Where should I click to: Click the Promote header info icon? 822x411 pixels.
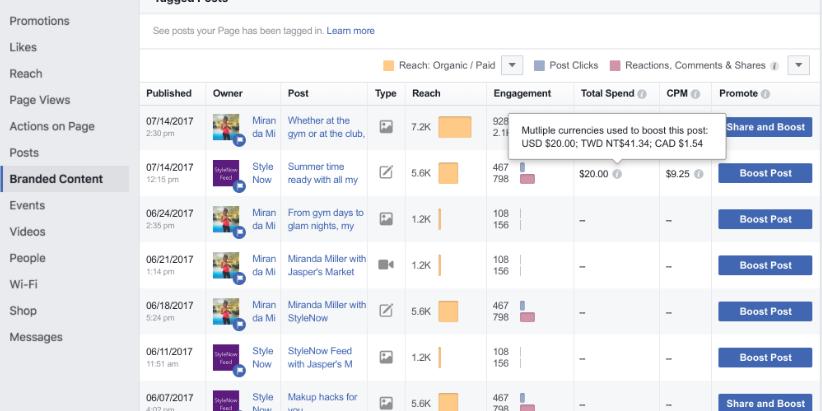765,94
